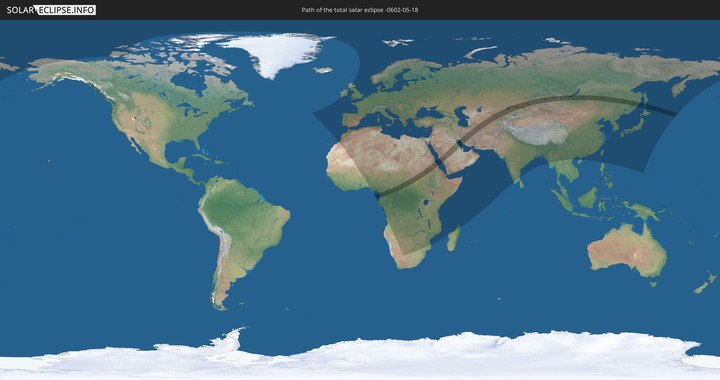The height and width of the screenshot is (380, 720).
Task: Select the eclipse path title text
Action: click(x=360, y=10)
